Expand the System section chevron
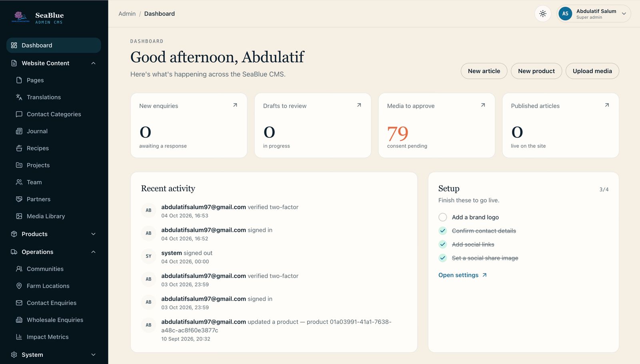The width and height of the screenshot is (640, 364). 93,355
